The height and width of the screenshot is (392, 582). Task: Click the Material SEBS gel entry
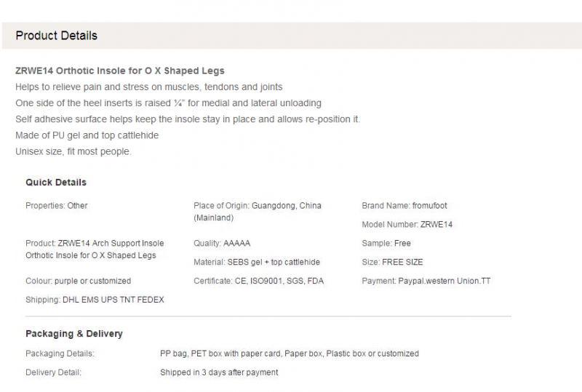[257, 262]
